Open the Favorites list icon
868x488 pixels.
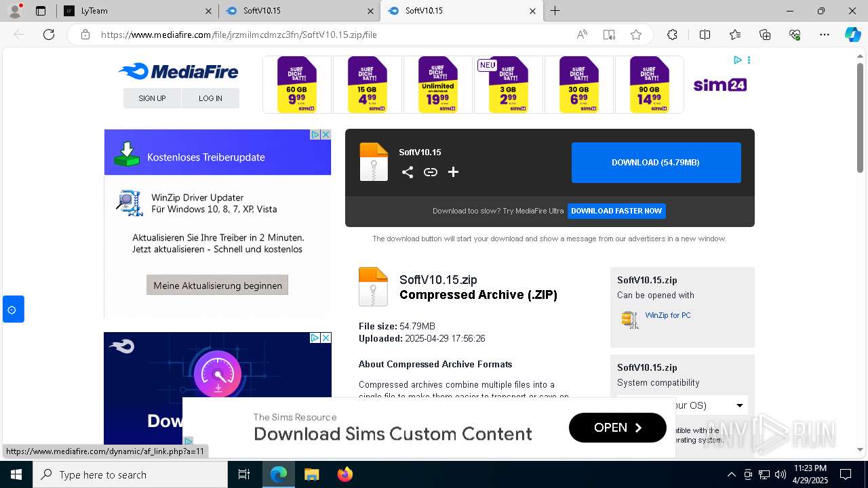(735, 35)
